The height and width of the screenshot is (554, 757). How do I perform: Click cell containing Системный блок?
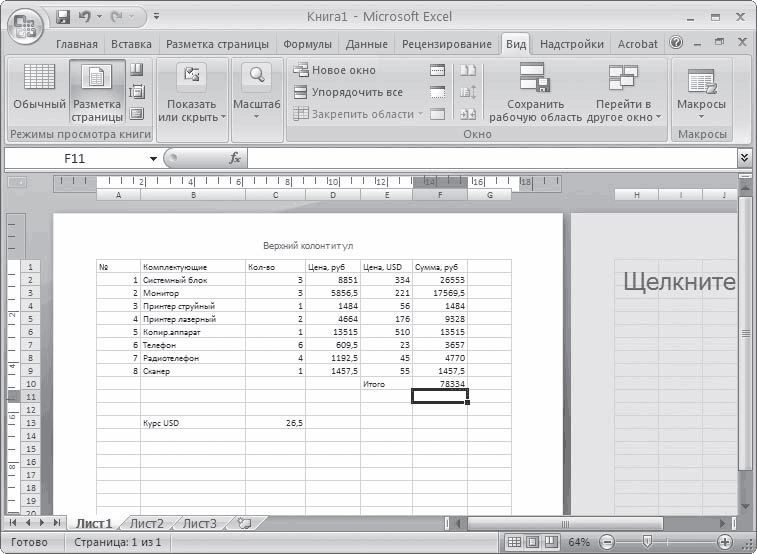193,280
